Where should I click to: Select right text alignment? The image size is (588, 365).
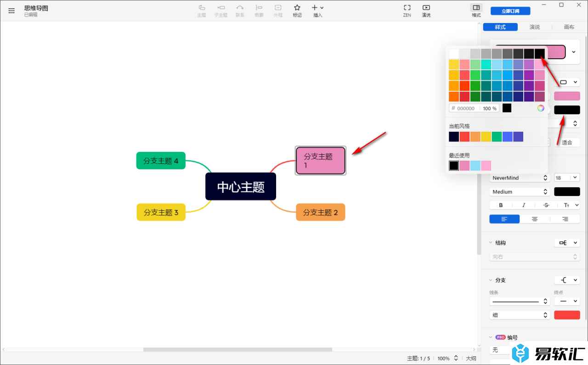click(565, 219)
